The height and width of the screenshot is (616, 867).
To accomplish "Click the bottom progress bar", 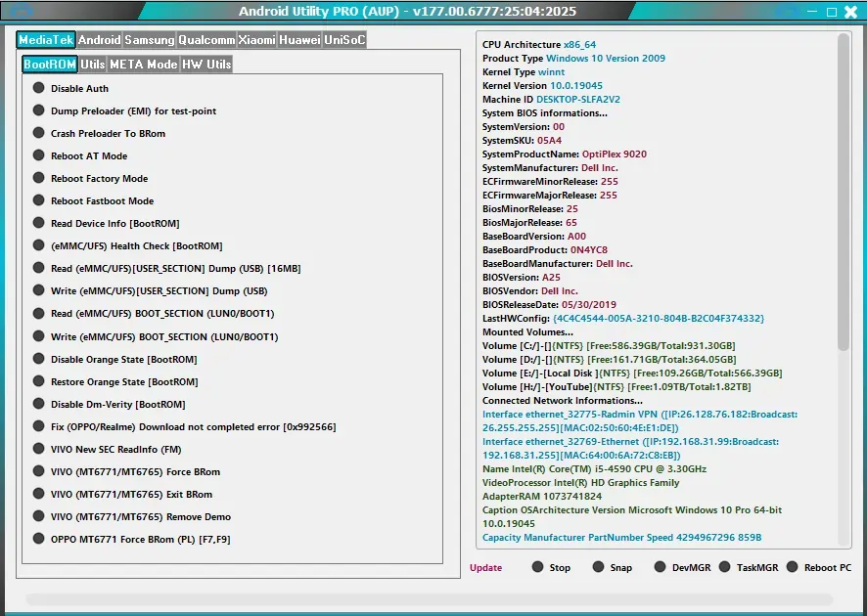I will 429,599.
